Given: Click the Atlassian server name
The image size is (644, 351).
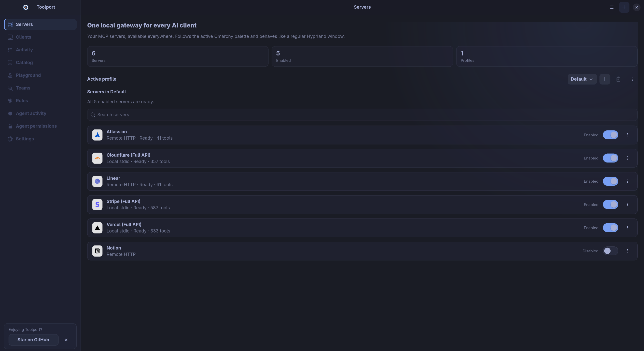Looking at the screenshot, I should 117,132.
